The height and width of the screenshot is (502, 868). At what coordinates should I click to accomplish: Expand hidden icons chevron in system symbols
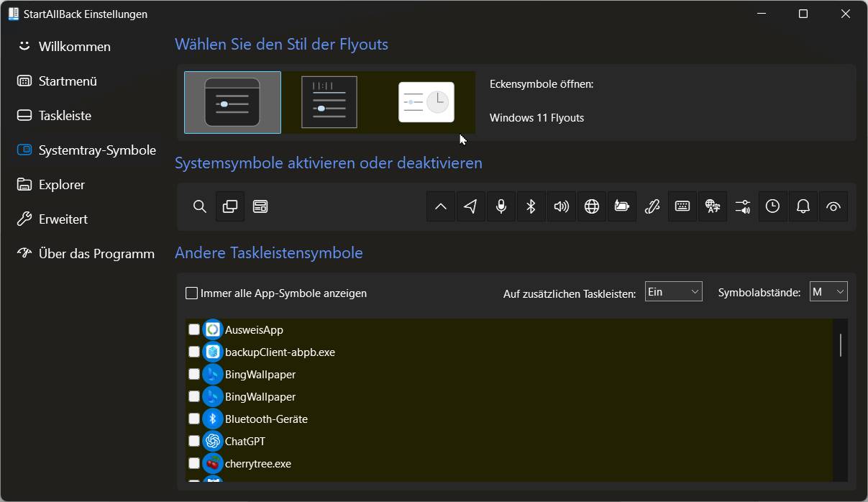pyautogui.click(x=441, y=206)
